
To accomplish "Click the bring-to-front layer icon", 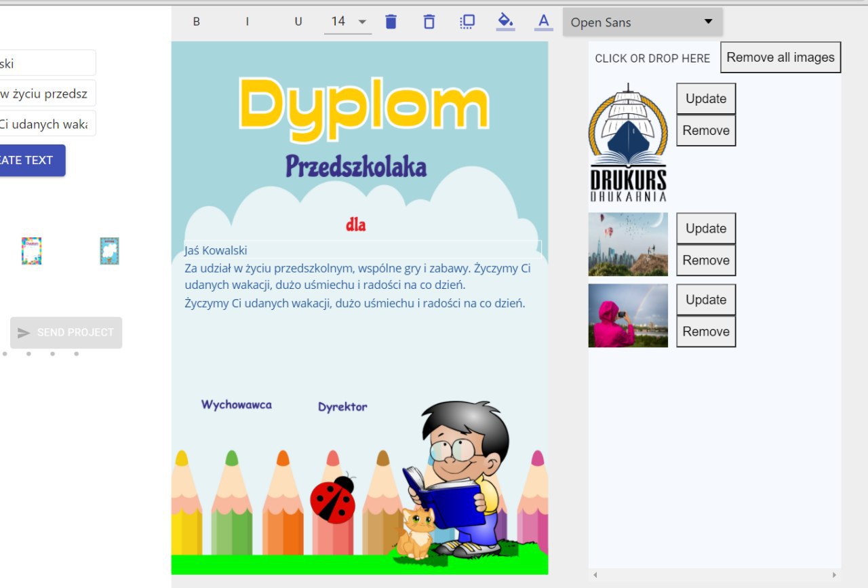I will click(x=467, y=22).
